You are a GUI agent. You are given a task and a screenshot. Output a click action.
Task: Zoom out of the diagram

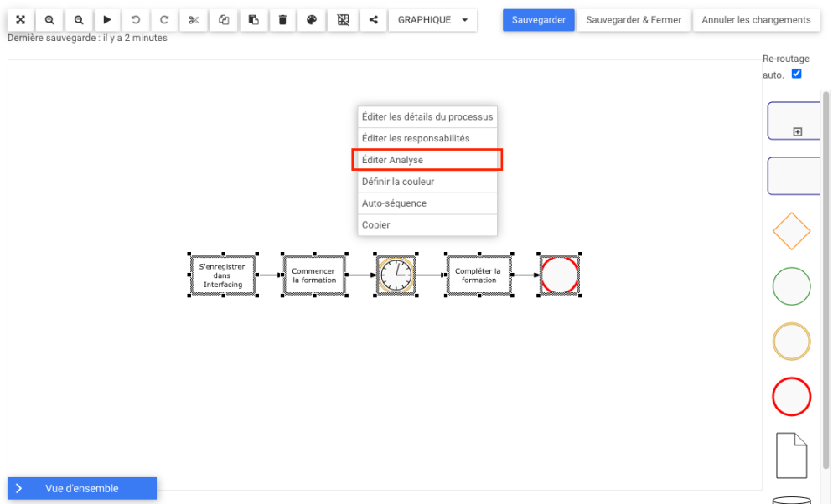tap(78, 20)
